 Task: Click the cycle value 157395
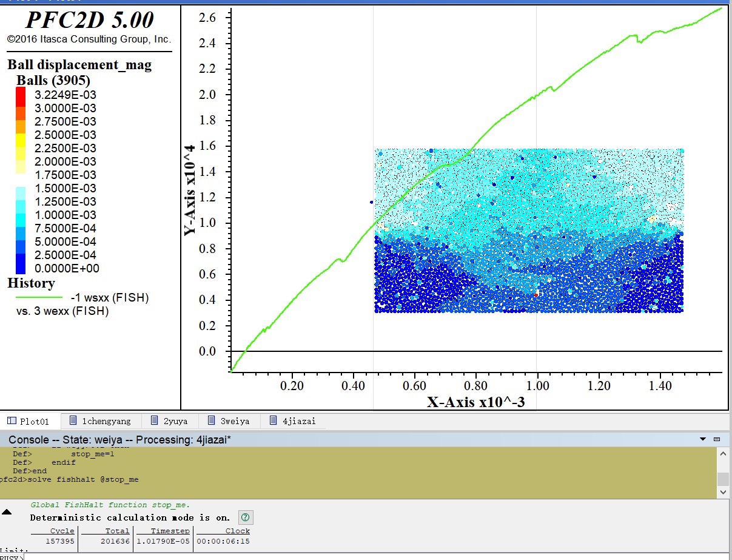[60, 541]
